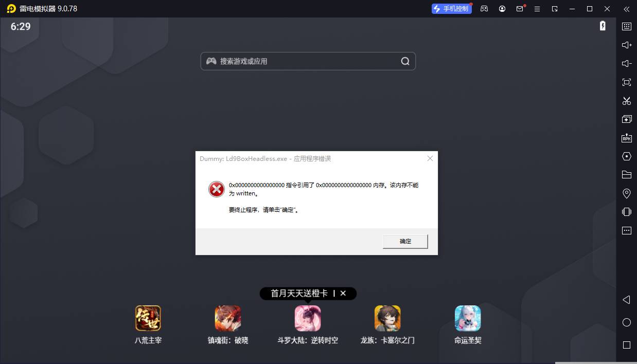
Task: Click the 手机控制 button
Action: (x=452, y=9)
